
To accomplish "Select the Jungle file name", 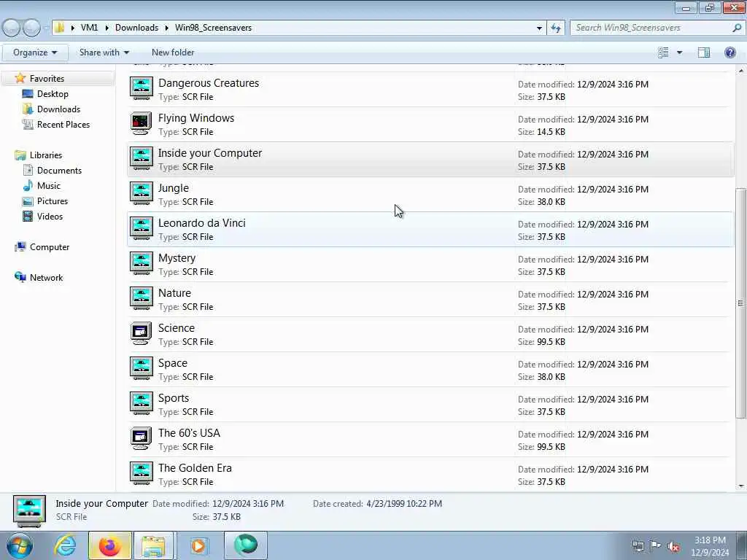I will (x=174, y=188).
